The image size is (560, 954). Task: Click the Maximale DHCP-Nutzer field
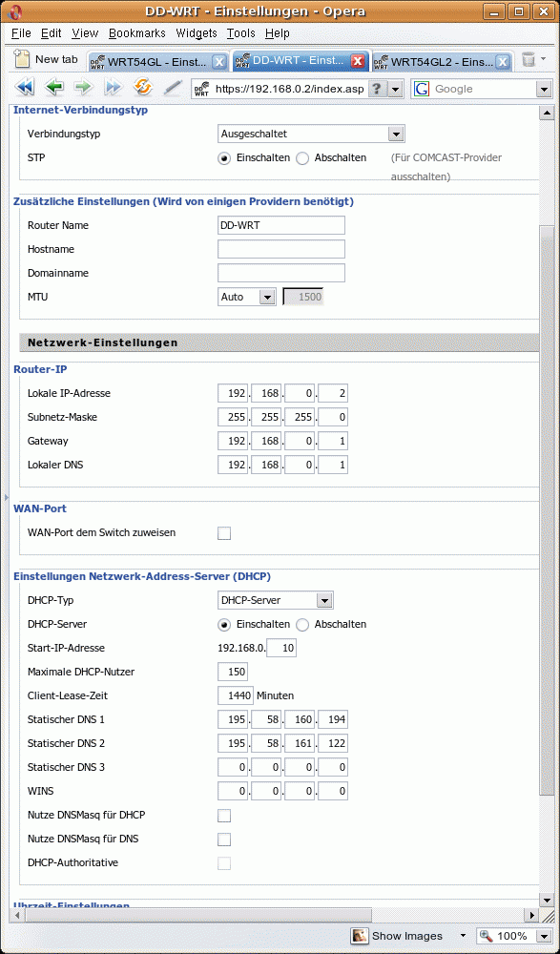[233, 673]
